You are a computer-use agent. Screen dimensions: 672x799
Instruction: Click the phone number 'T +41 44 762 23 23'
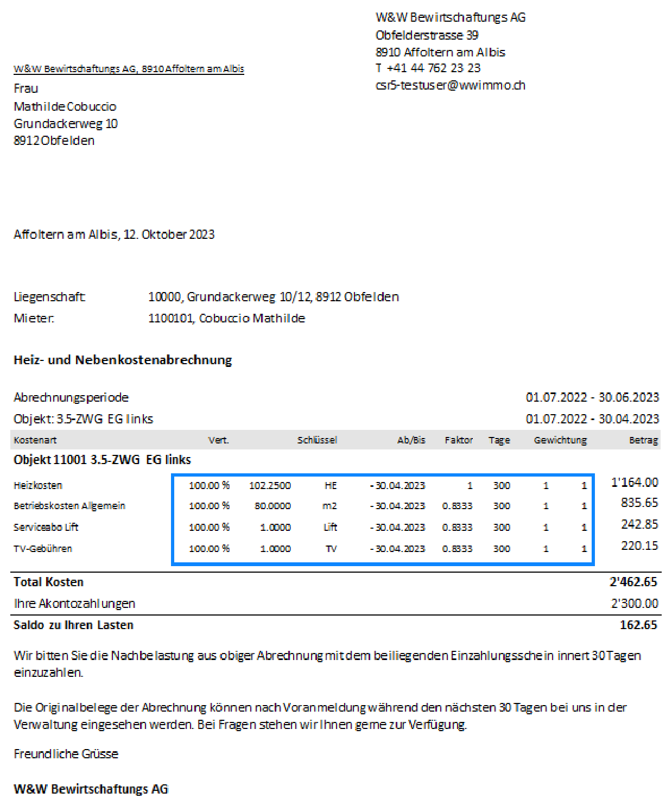428,68
